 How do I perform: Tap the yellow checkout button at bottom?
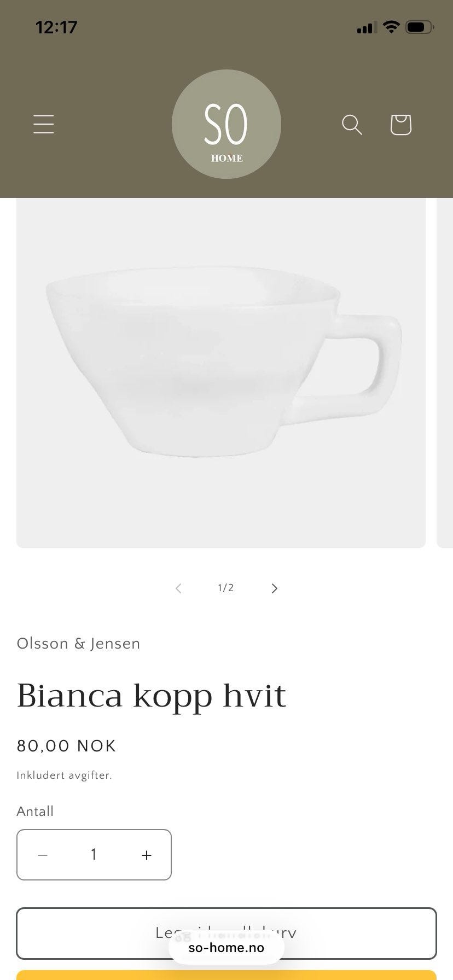(x=226, y=975)
